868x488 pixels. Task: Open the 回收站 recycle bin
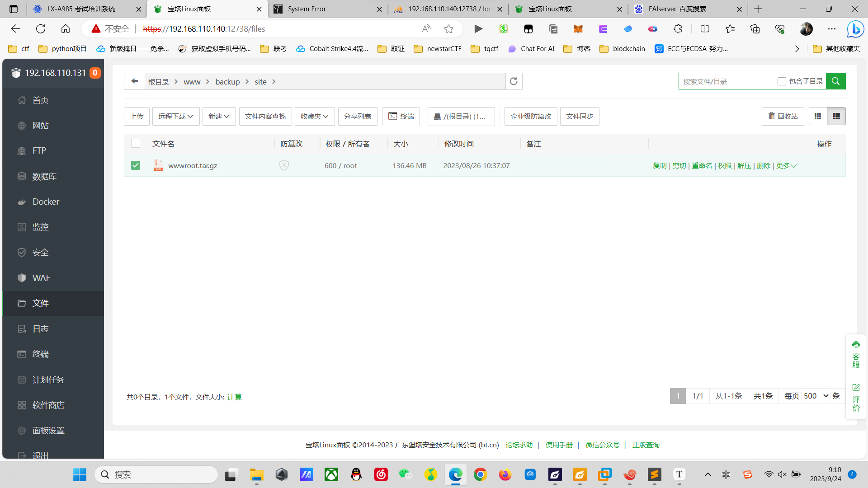point(783,117)
